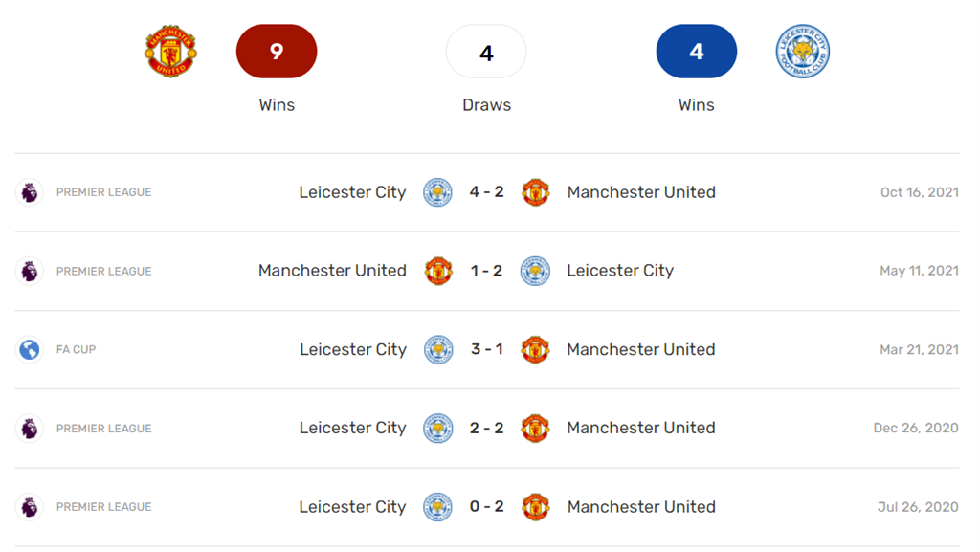
Task: Click Manchester United name in May 11 match
Action: 332,271
